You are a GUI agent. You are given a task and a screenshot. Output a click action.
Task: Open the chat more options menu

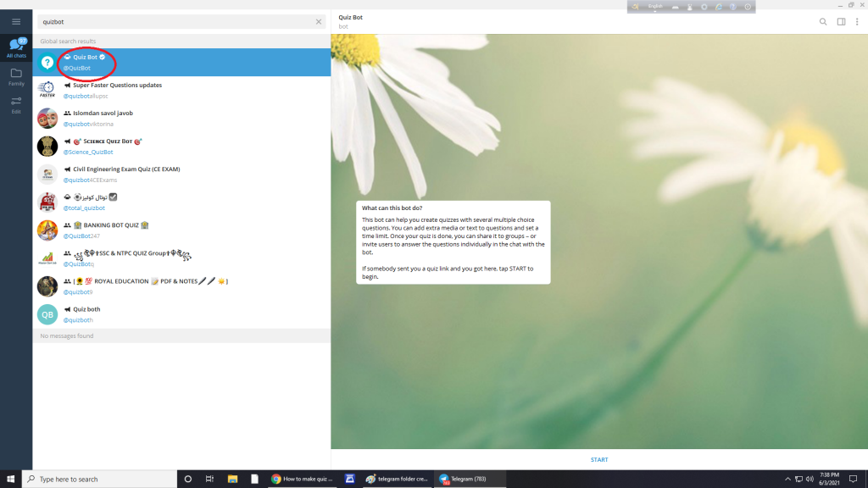click(x=857, y=22)
